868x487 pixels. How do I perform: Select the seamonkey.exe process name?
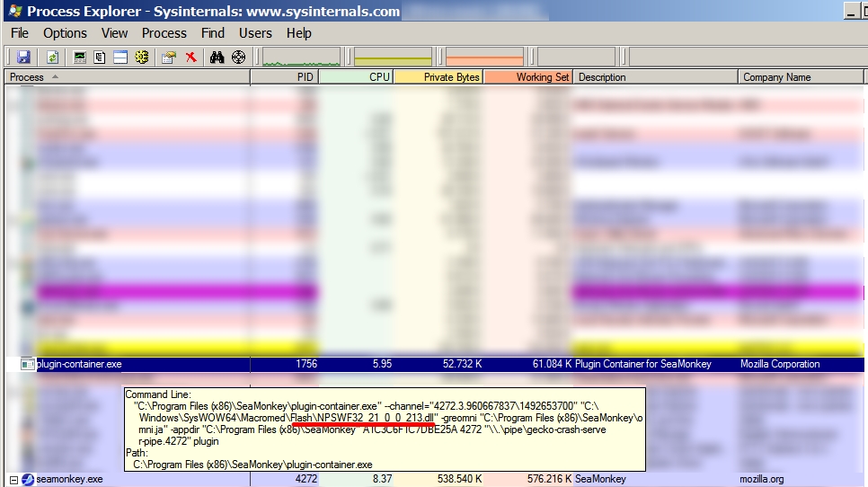pos(69,479)
